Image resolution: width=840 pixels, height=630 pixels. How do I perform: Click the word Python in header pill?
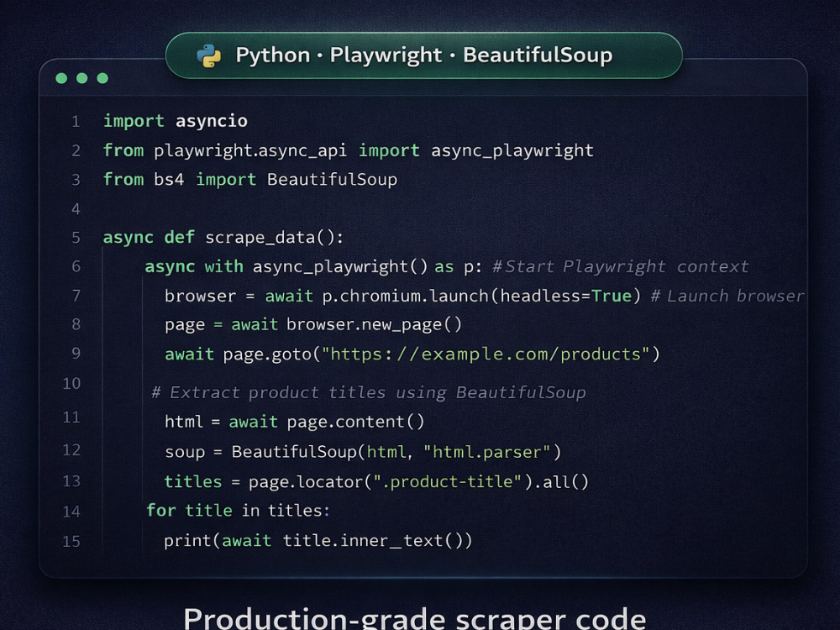[273, 55]
